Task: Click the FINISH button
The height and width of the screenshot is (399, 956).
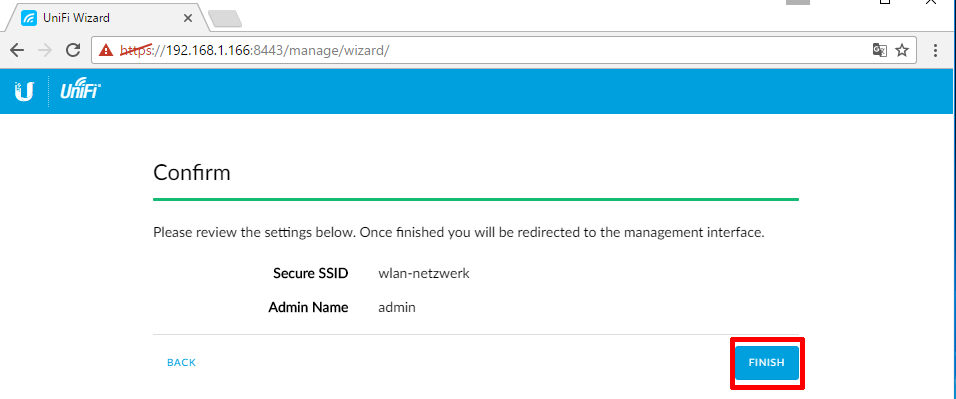Action: coord(766,363)
